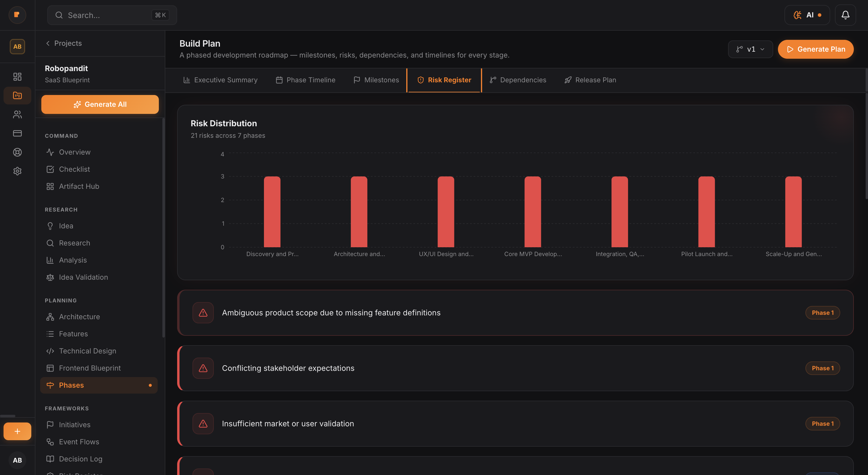The image size is (868, 475).
Task: Expand the v1 version dropdown
Action: (750, 49)
